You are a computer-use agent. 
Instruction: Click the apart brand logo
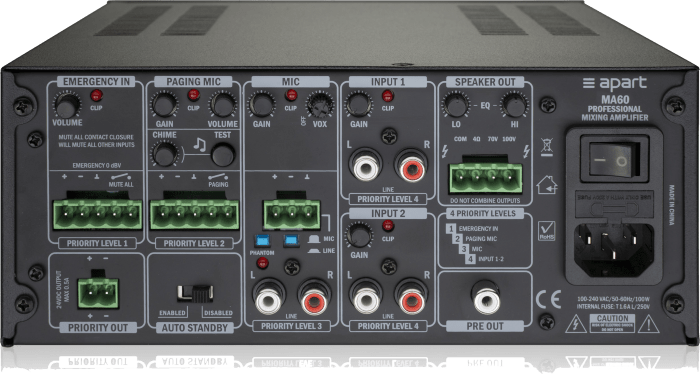615,83
